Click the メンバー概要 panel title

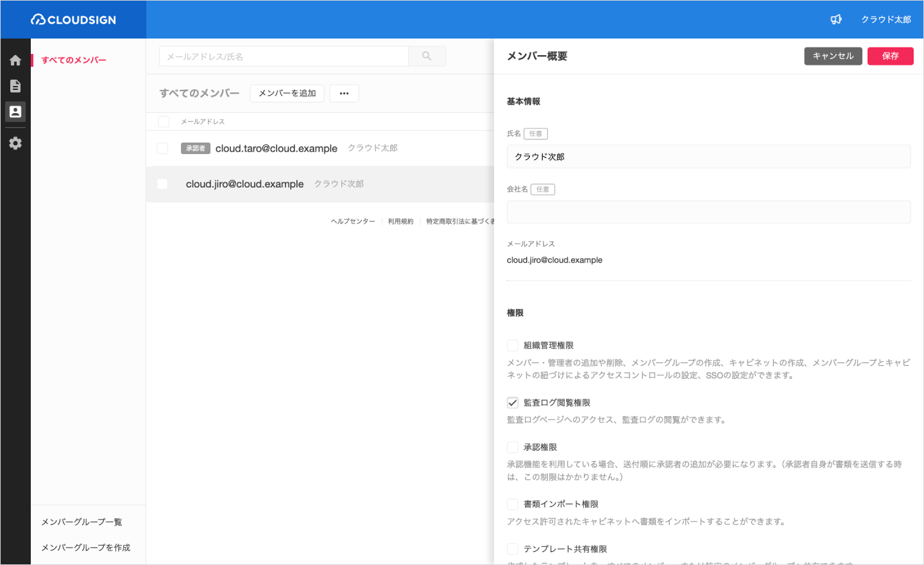(537, 56)
